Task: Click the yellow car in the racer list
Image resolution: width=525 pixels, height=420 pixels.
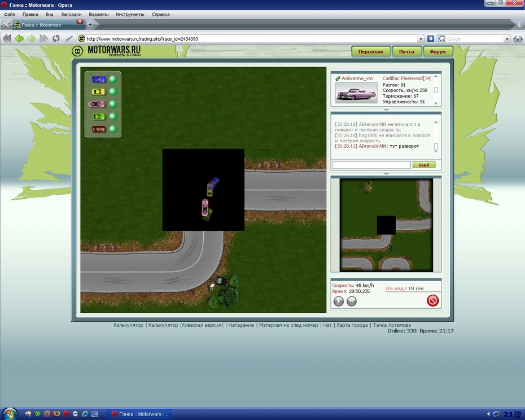Action: 98,92
